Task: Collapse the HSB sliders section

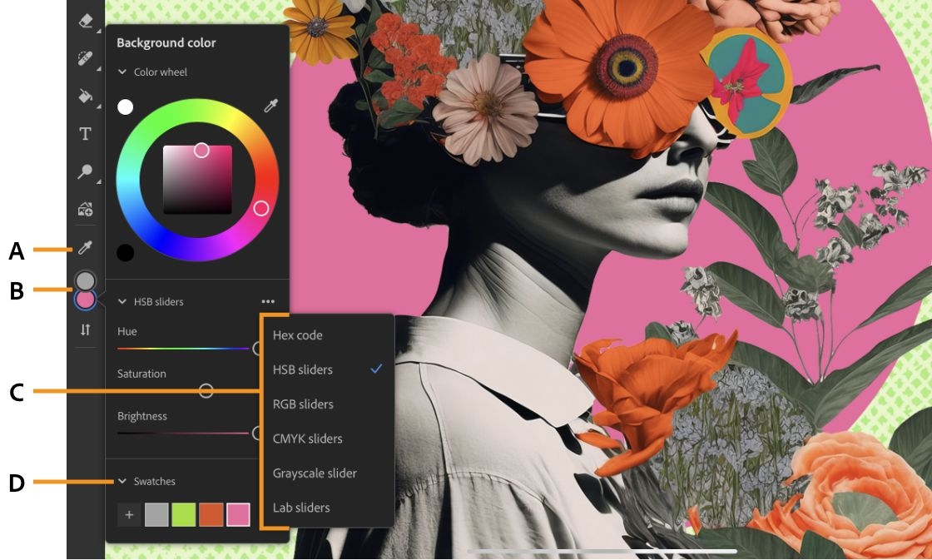Action: pyautogui.click(x=122, y=301)
